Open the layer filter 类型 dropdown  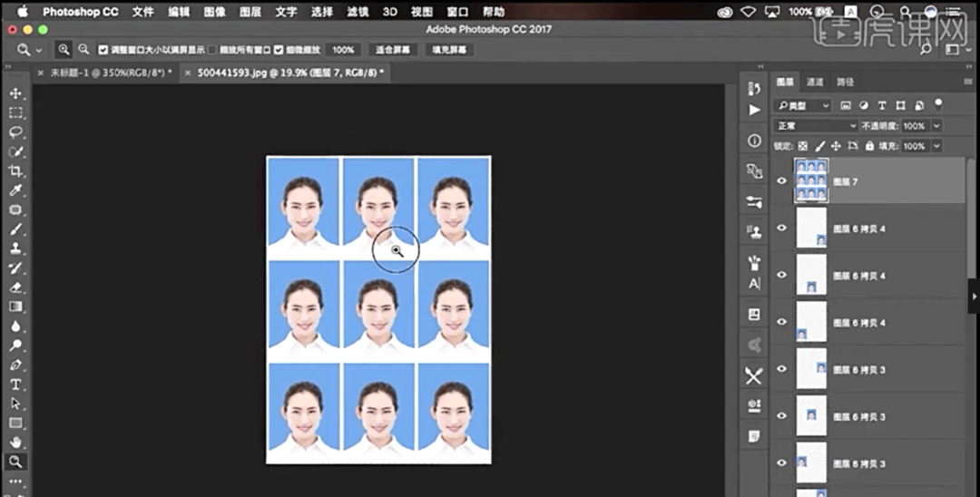coord(802,106)
